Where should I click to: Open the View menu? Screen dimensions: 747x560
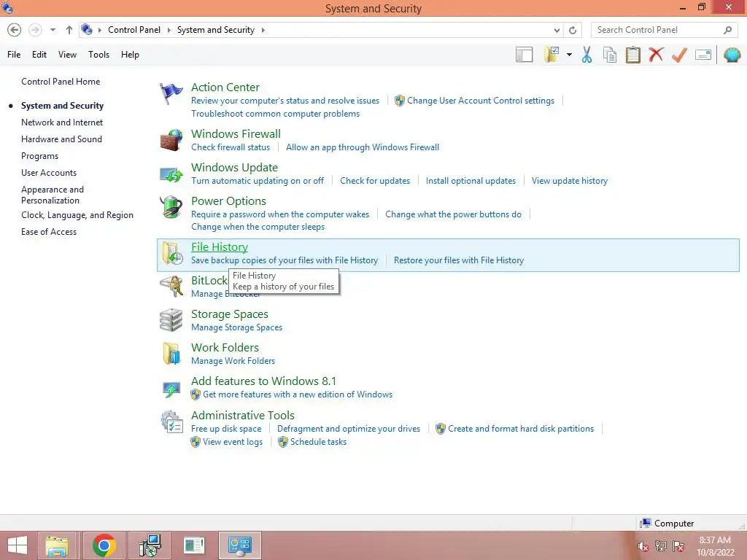point(67,55)
